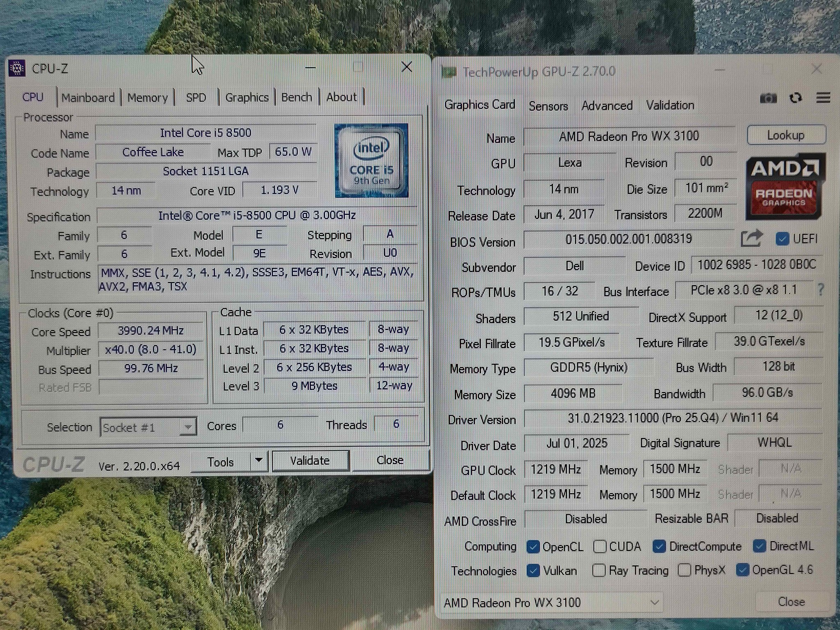Click the Level 3 cache value 9 MBytes
The image size is (840, 630).
pyautogui.click(x=315, y=386)
